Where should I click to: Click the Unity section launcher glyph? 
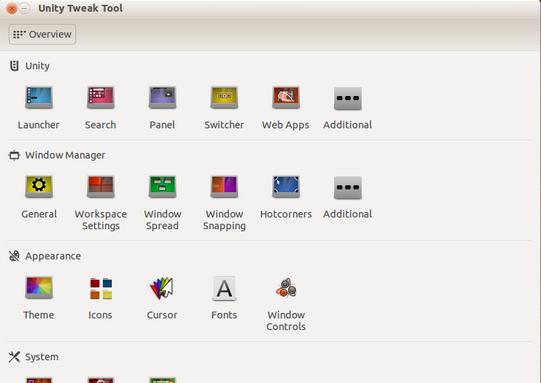tap(14, 66)
